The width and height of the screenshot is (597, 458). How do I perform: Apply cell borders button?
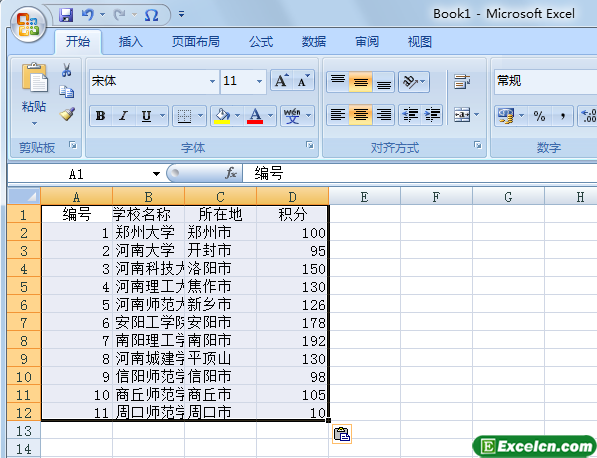point(185,116)
